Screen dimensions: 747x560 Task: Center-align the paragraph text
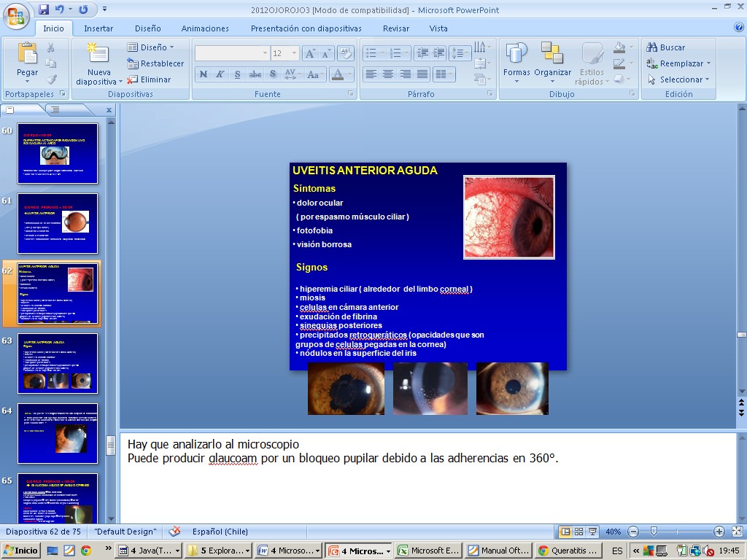(388, 74)
